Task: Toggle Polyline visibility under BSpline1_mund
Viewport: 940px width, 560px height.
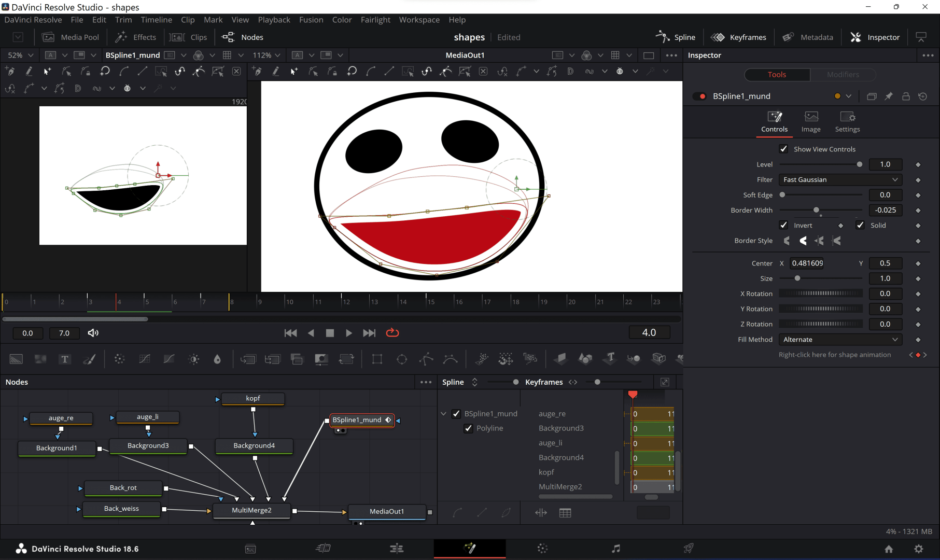Action: (x=468, y=428)
